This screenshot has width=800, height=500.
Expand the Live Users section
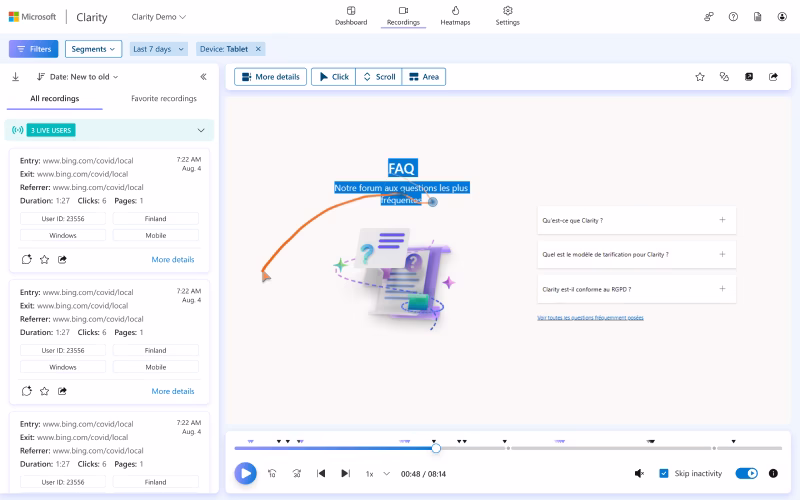(x=201, y=130)
